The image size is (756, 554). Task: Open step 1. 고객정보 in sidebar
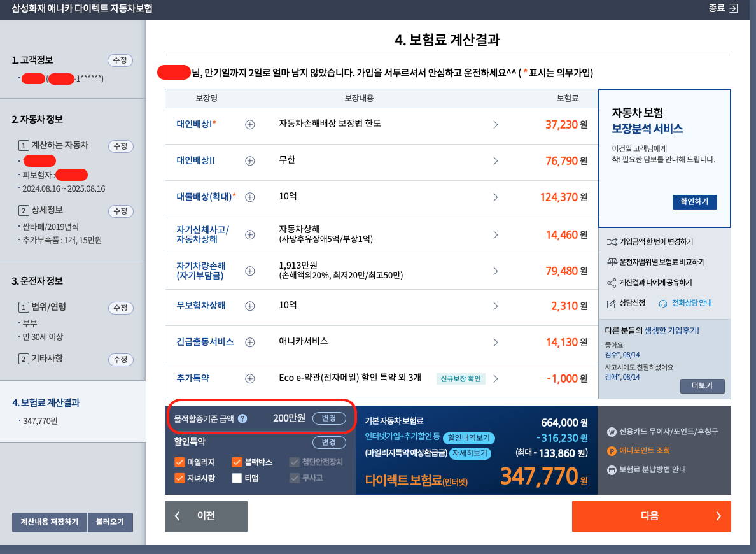coord(32,60)
